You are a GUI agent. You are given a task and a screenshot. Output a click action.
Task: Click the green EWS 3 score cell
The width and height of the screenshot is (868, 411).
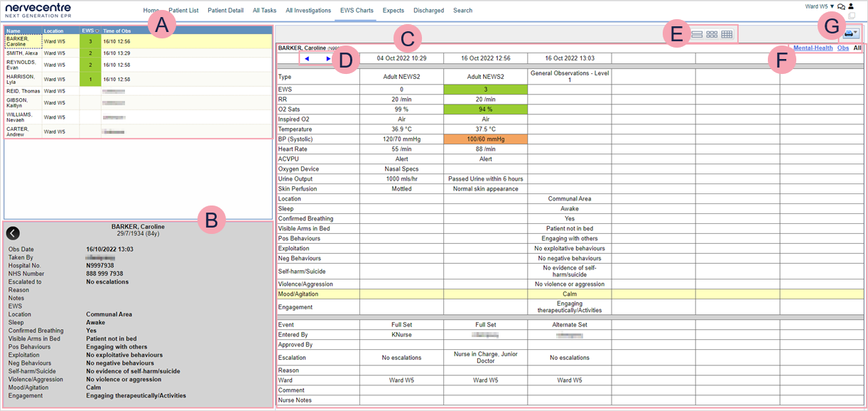pos(485,90)
